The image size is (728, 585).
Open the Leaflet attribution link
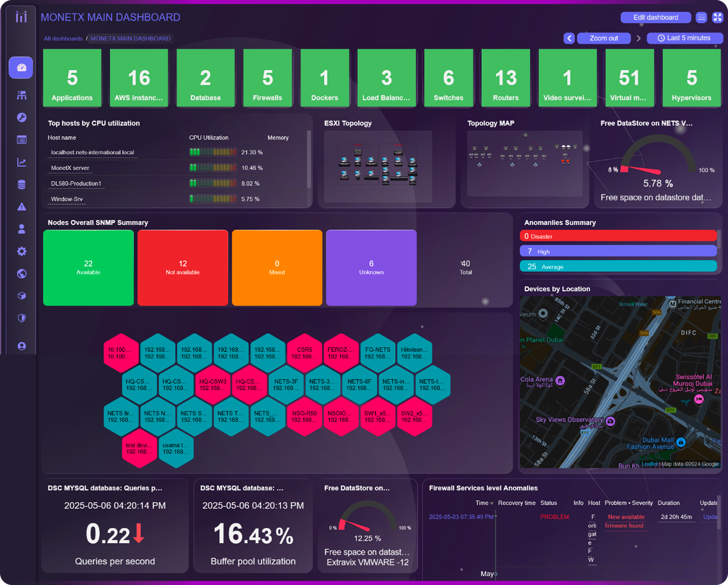pyautogui.click(x=649, y=464)
